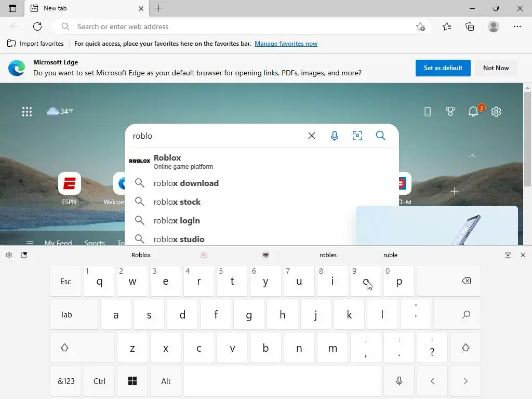
Task: Choose the robles keyboard suggestion
Action: 328,255
